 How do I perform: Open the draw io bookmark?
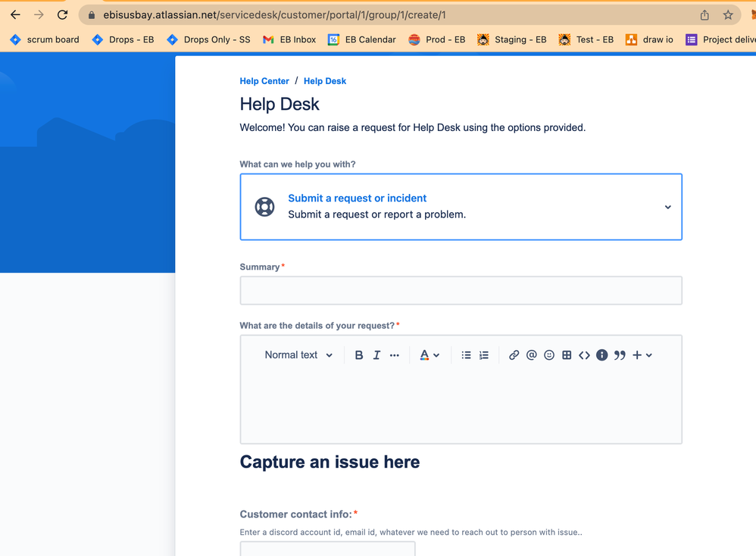(649, 39)
